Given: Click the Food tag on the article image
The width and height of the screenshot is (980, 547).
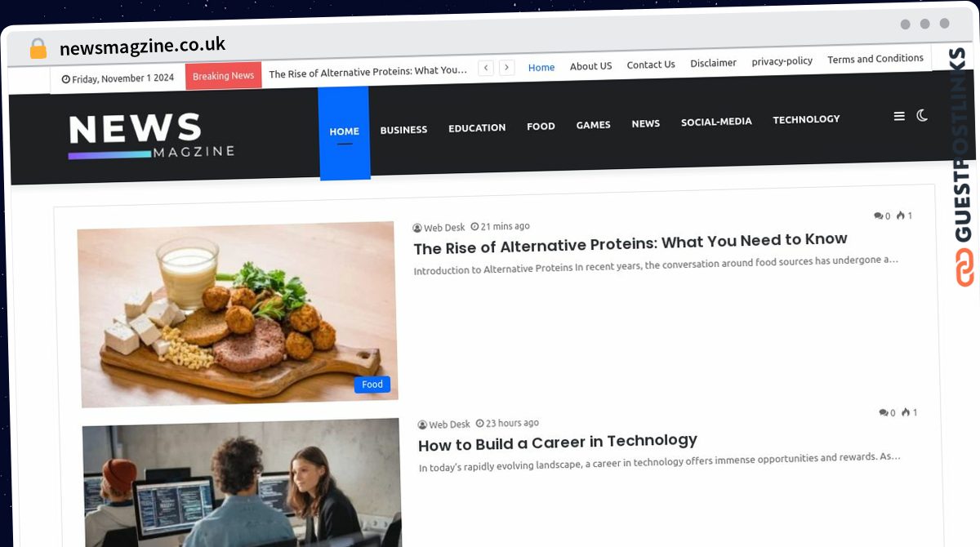Looking at the screenshot, I should click(372, 385).
